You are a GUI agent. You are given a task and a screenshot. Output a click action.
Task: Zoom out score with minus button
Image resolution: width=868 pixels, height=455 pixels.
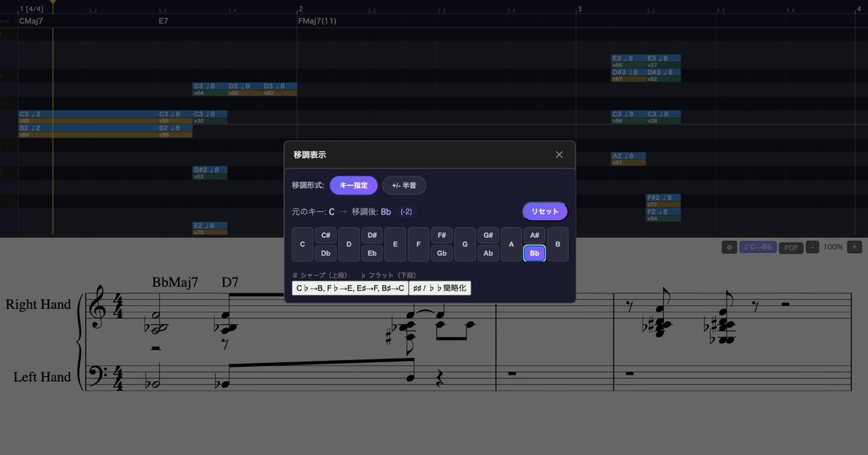coord(813,247)
